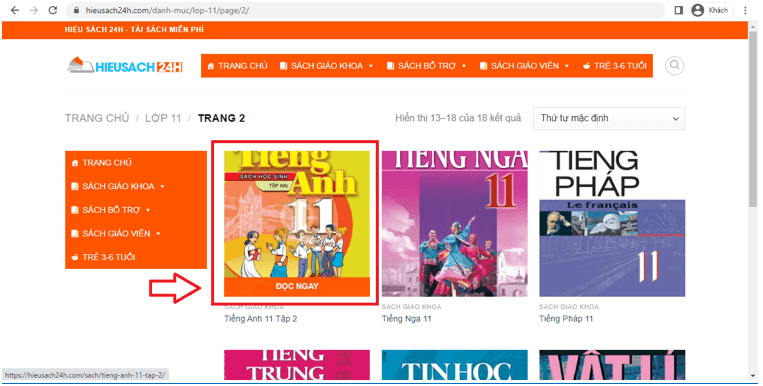Image resolution: width=763 pixels, height=386 pixels.
Task: Open SÁCH BỔ TRỢ in the sidebar
Action: tap(111, 210)
